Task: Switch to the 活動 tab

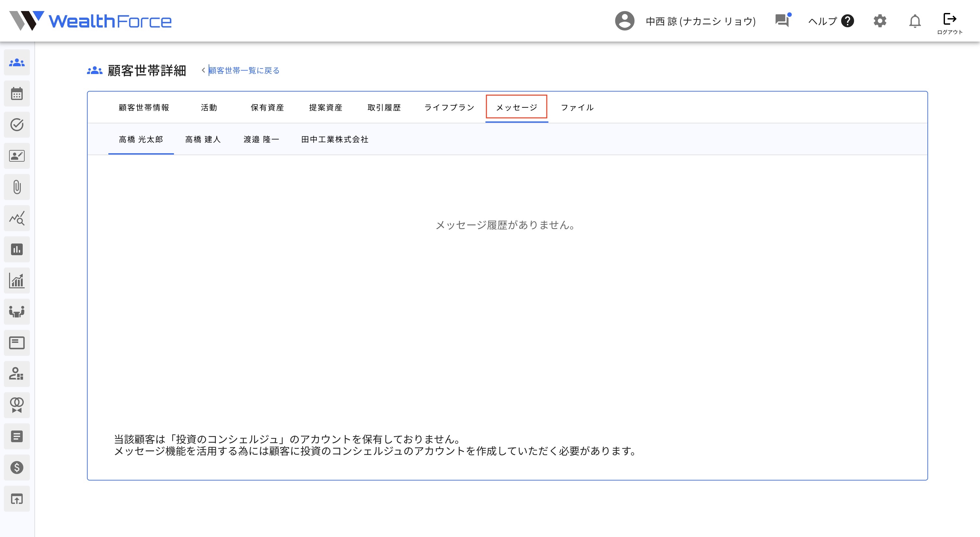Action: click(209, 108)
